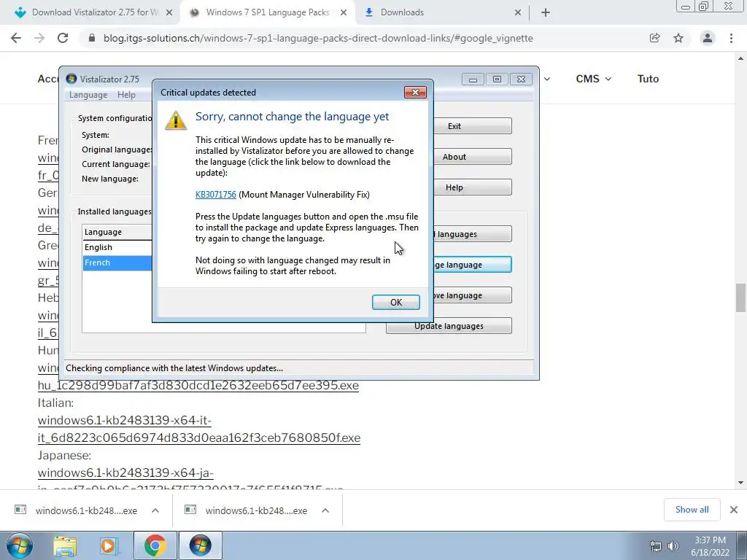This screenshot has width=747, height=560.
Task: Click the address bar URL
Action: 318,38
